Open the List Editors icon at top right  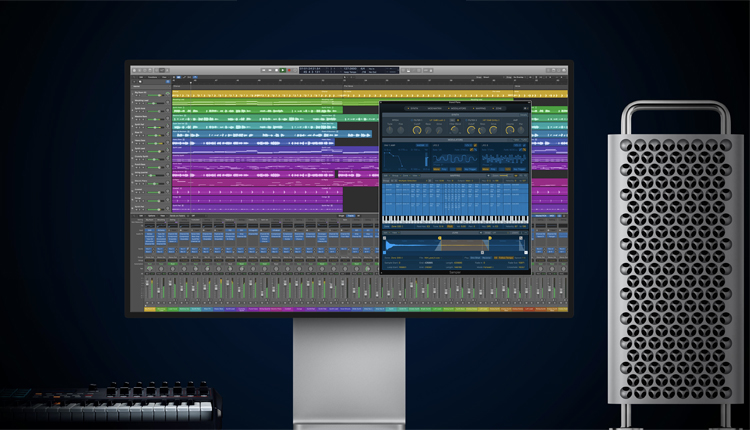pos(548,70)
